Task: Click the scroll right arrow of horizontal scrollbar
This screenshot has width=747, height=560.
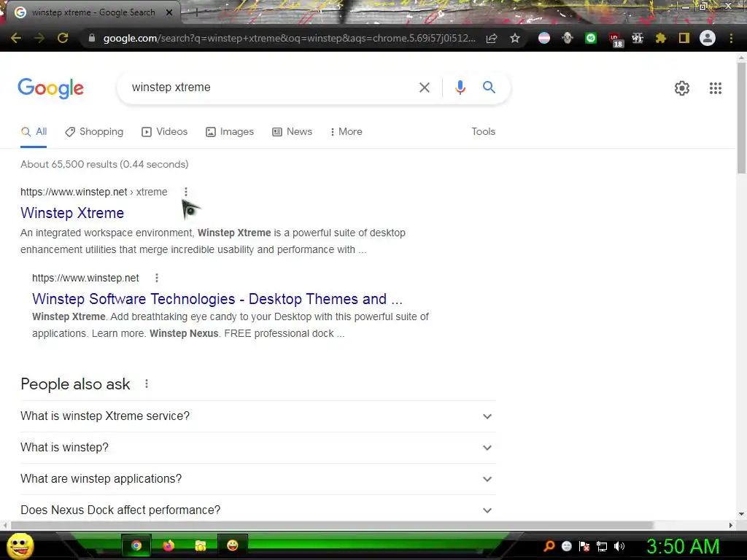Action: tap(731, 525)
